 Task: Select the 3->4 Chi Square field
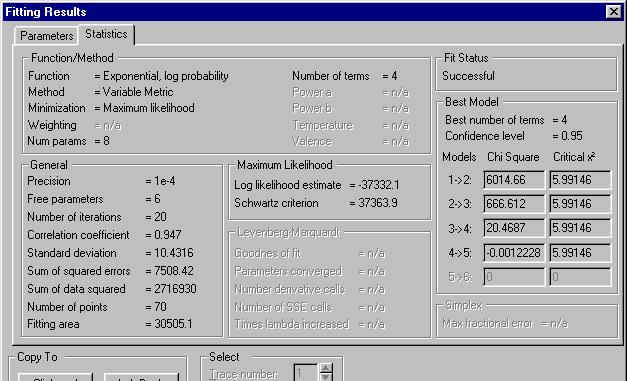click(x=514, y=228)
